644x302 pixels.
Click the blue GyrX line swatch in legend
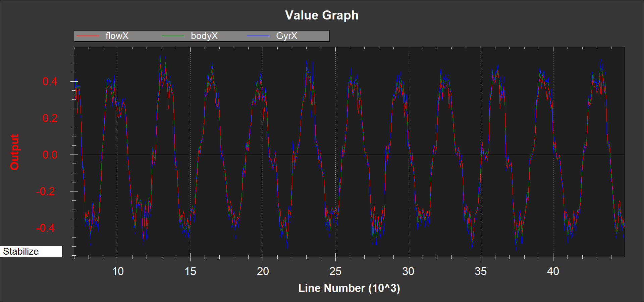[x=258, y=36]
